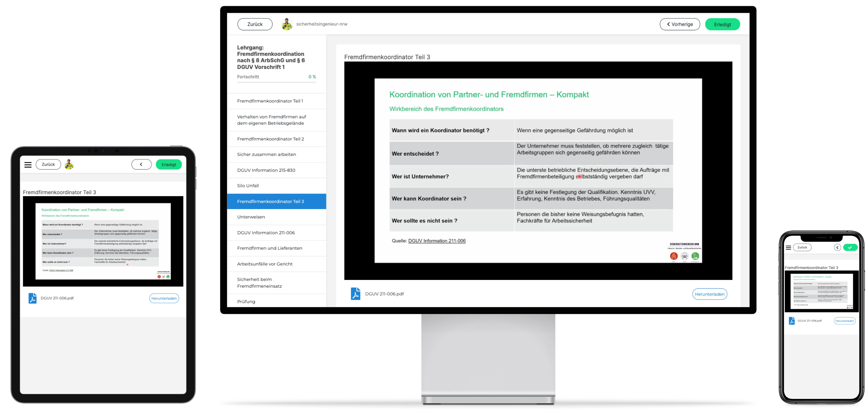Open the sicherheitsingenieur-nrw profile avatar on monitor
This screenshot has height=414, width=868.
pos(287,24)
